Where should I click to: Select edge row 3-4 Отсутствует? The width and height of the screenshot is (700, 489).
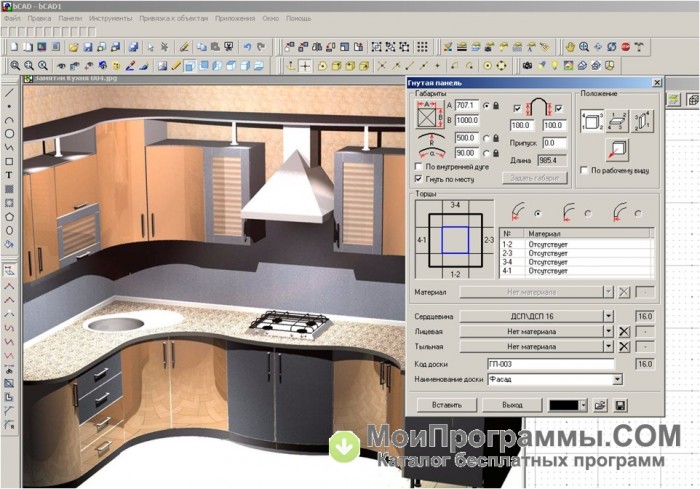(x=575, y=262)
